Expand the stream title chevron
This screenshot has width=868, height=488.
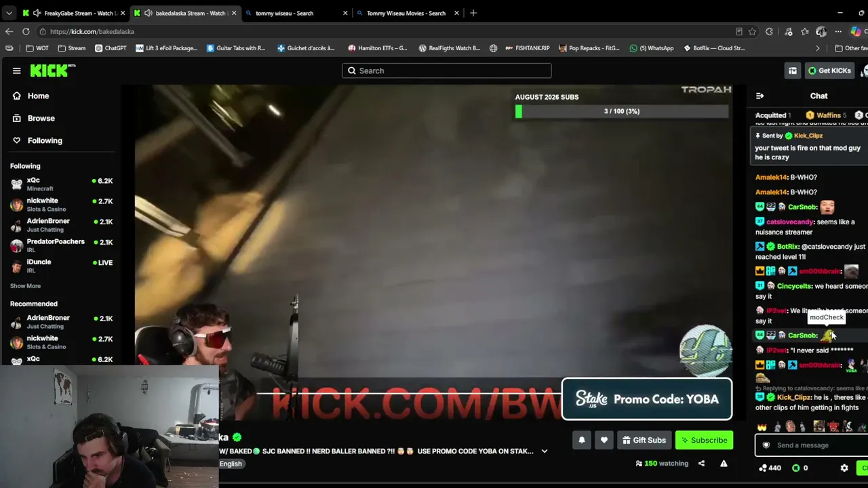coord(544,451)
